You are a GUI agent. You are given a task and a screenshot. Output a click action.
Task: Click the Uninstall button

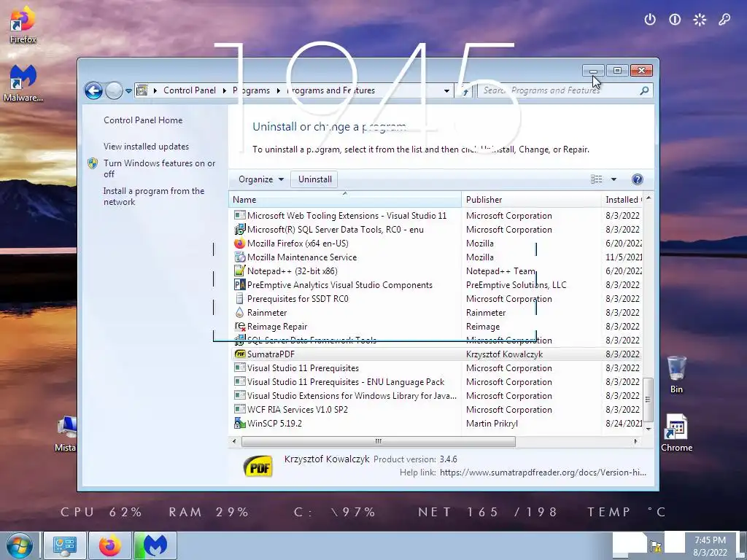315,179
